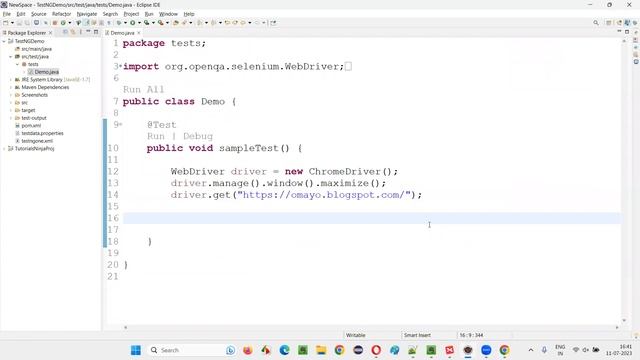Open the Help menu
Screen dimensions: 640x360
(189, 14)
